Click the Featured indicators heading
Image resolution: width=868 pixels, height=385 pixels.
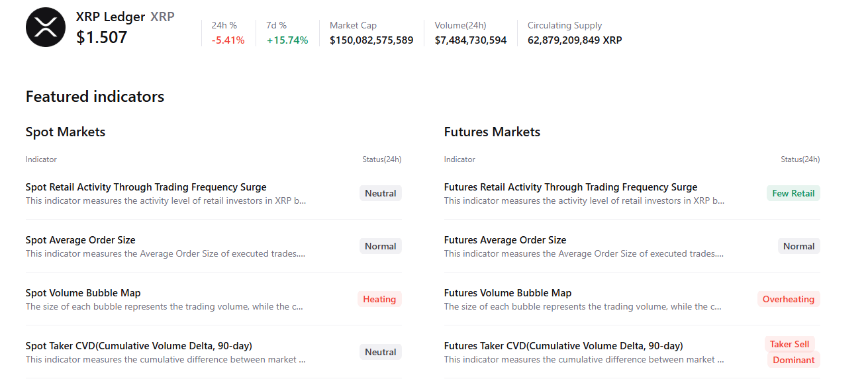tap(95, 97)
